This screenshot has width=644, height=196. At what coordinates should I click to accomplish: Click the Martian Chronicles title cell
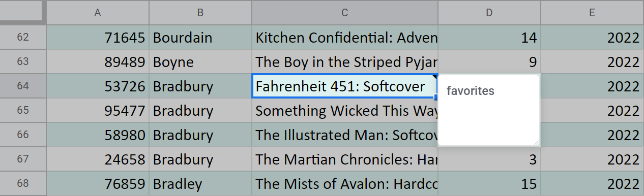tap(344, 159)
